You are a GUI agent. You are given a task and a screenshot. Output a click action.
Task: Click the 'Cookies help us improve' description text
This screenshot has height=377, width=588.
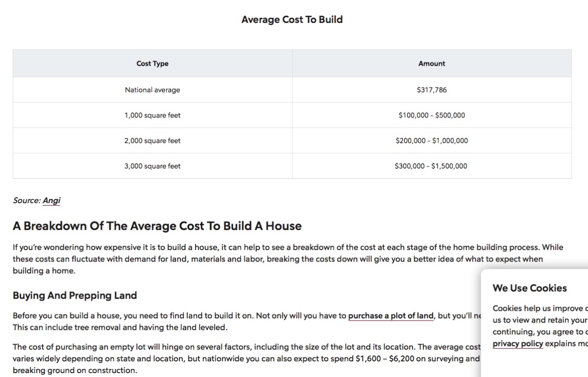click(539, 320)
